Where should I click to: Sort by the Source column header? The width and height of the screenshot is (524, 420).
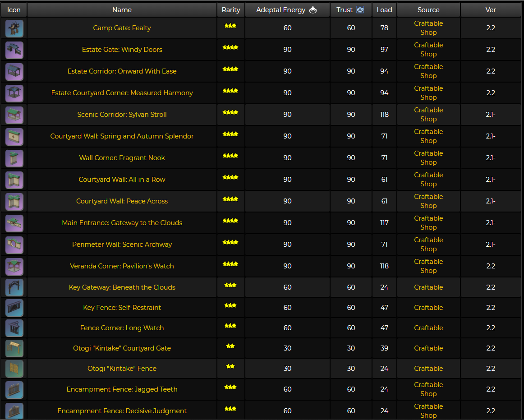[428, 10]
